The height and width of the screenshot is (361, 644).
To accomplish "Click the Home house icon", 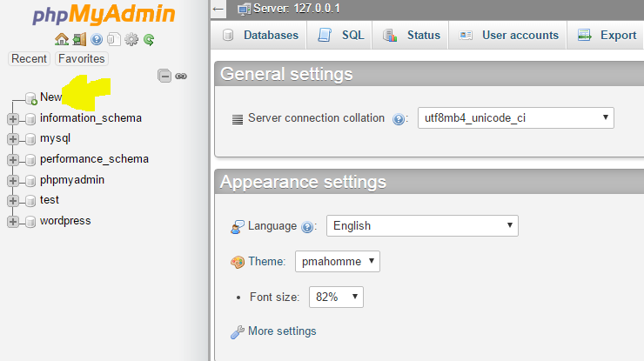I will (x=62, y=39).
